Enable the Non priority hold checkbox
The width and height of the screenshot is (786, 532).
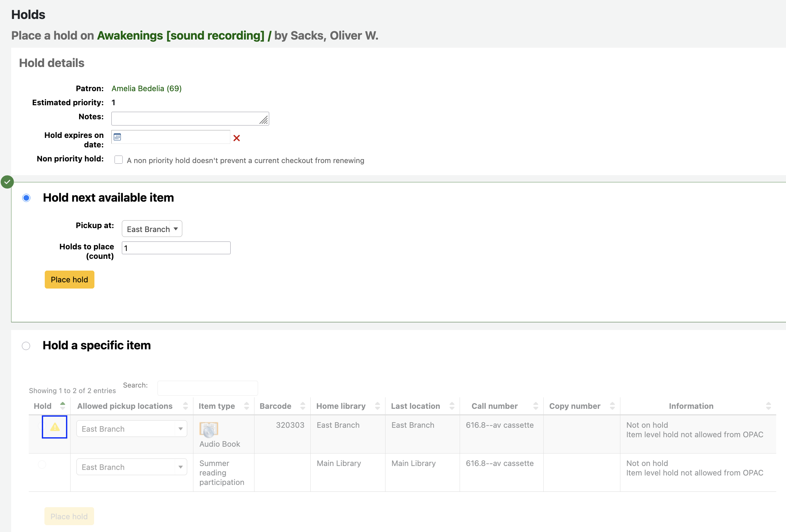118,160
